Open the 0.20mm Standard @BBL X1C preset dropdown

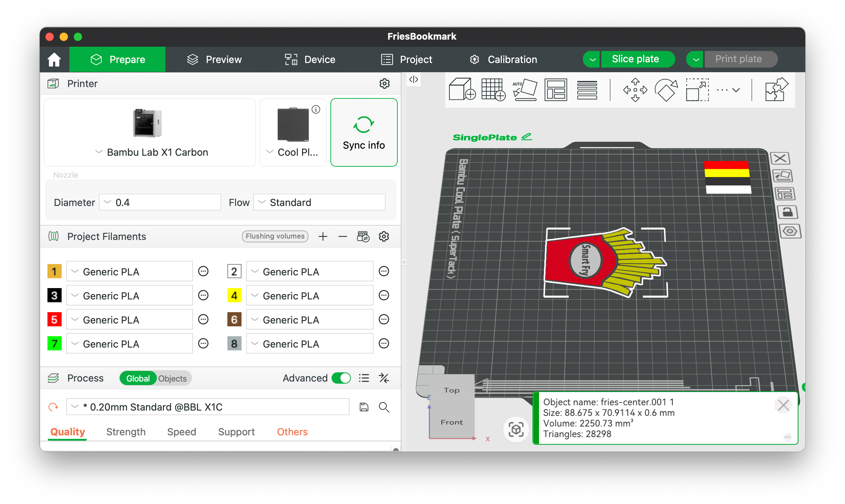tap(208, 407)
